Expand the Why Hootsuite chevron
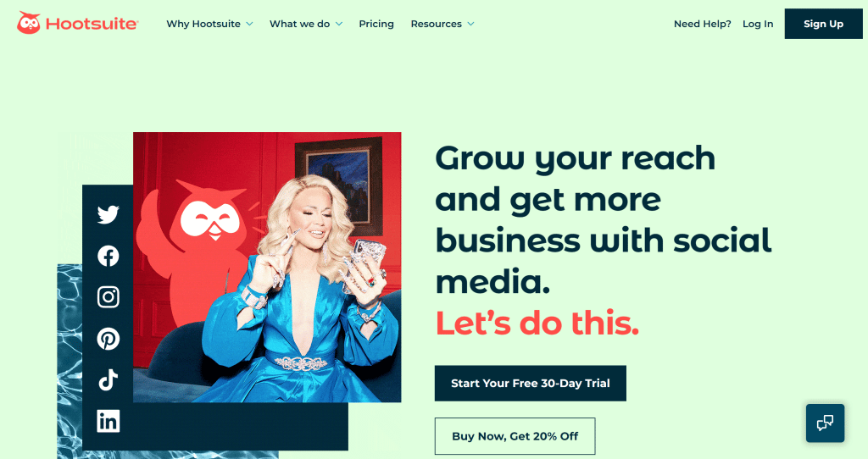This screenshot has width=868, height=459. click(x=249, y=24)
